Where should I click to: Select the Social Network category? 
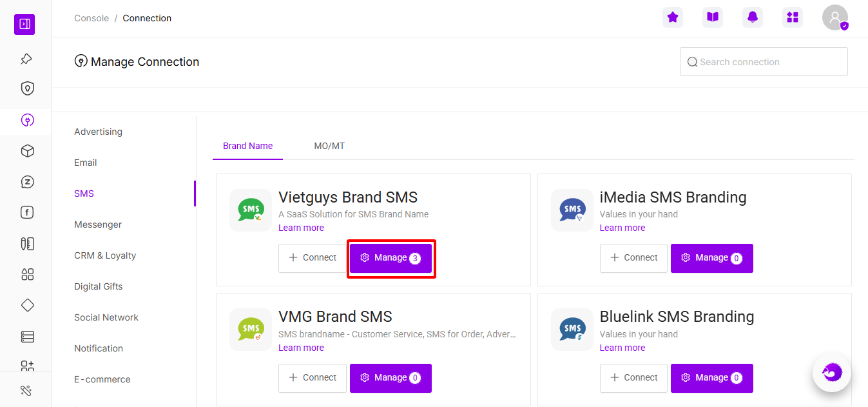[x=106, y=317]
